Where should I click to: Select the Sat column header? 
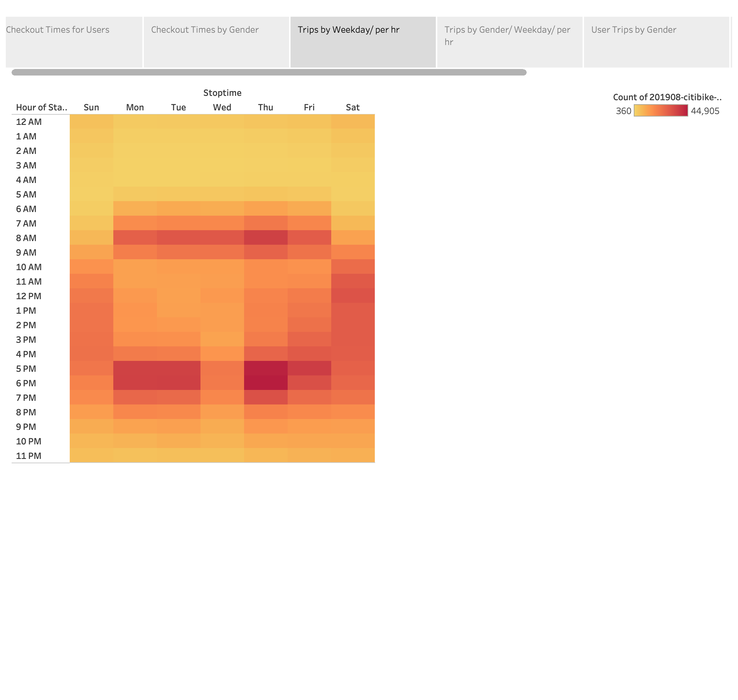click(353, 107)
